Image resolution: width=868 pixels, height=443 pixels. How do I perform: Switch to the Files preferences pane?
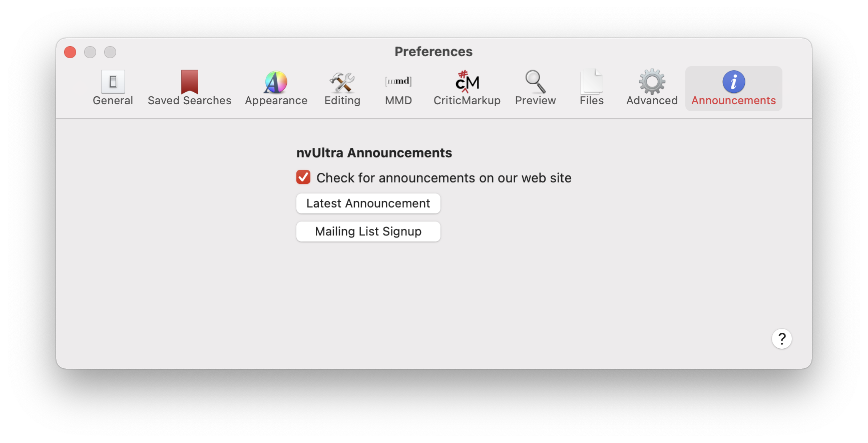pyautogui.click(x=592, y=88)
